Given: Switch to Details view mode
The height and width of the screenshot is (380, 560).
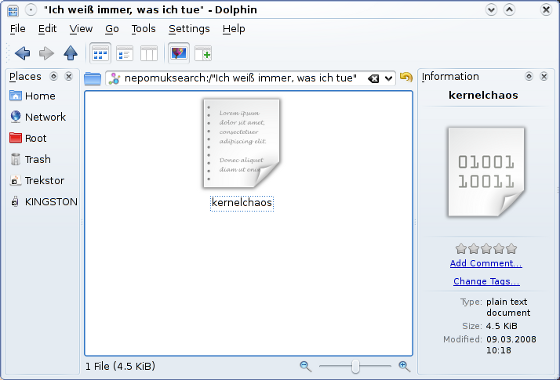Looking at the screenshot, I should click(125, 54).
